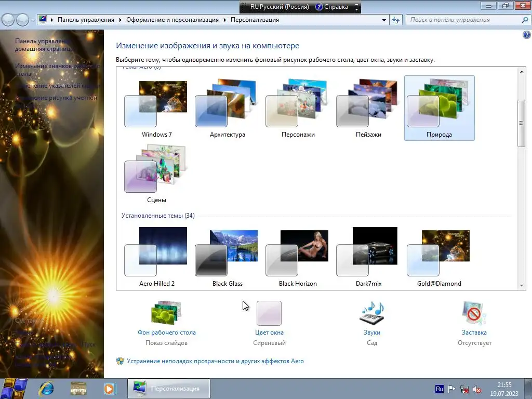The image size is (532, 399).
Task: Open Aero transparency troubleshooting link
Action: (215, 361)
